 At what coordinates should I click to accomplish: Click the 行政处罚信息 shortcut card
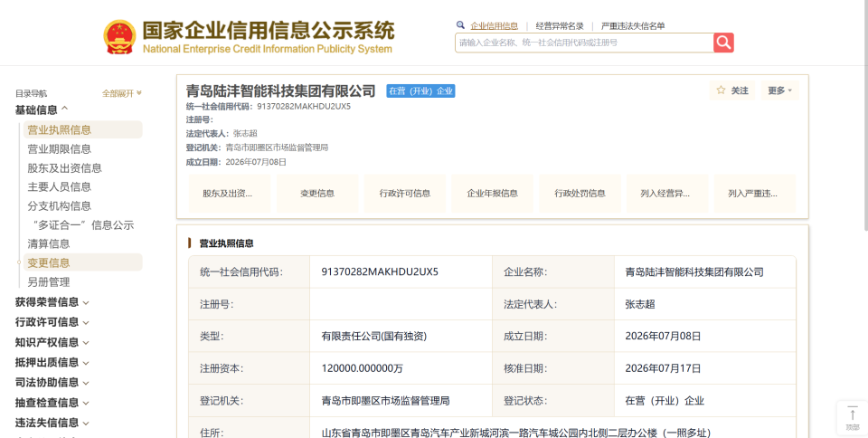point(580,194)
